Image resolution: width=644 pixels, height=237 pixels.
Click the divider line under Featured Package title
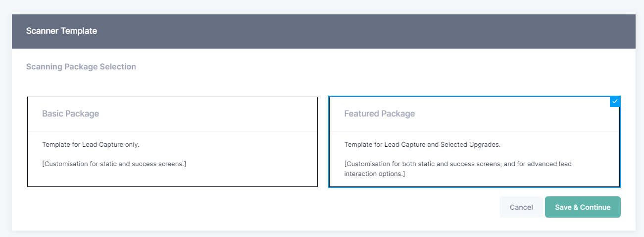pos(474,131)
